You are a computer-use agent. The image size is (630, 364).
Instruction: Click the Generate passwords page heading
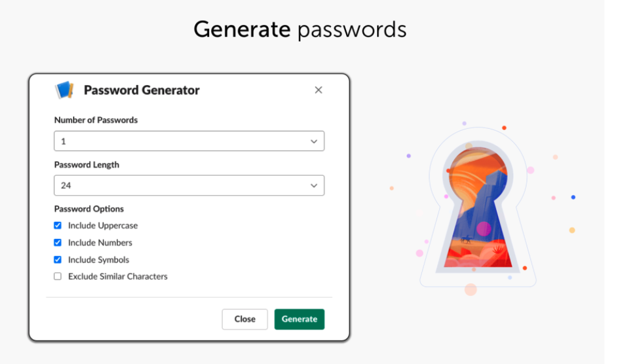tap(300, 29)
